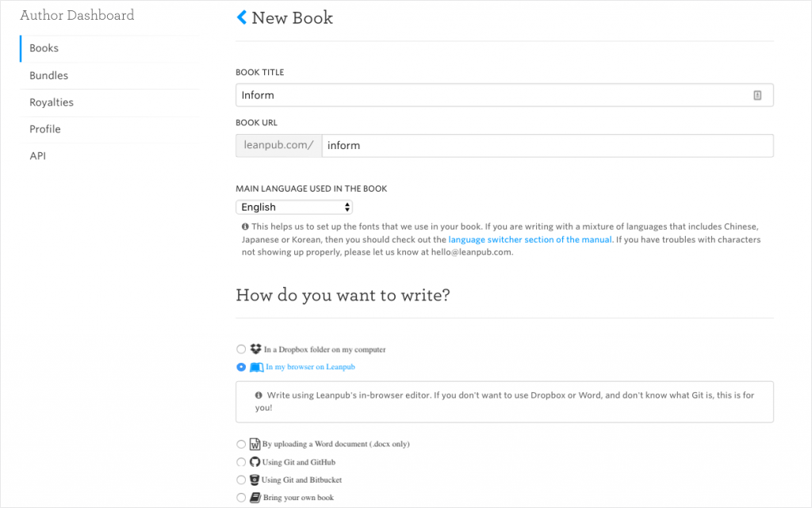Click info icon in browser editor description
The height and width of the screenshot is (508, 812).
(x=259, y=395)
